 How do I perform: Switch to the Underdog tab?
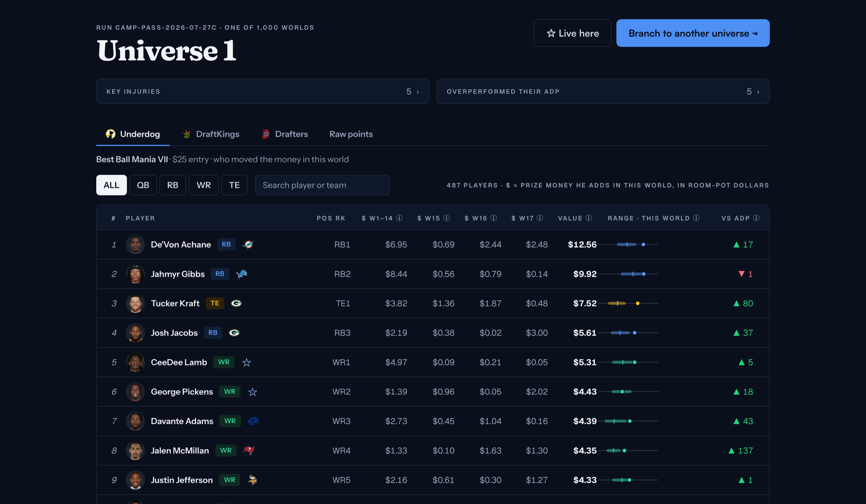pos(133,134)
